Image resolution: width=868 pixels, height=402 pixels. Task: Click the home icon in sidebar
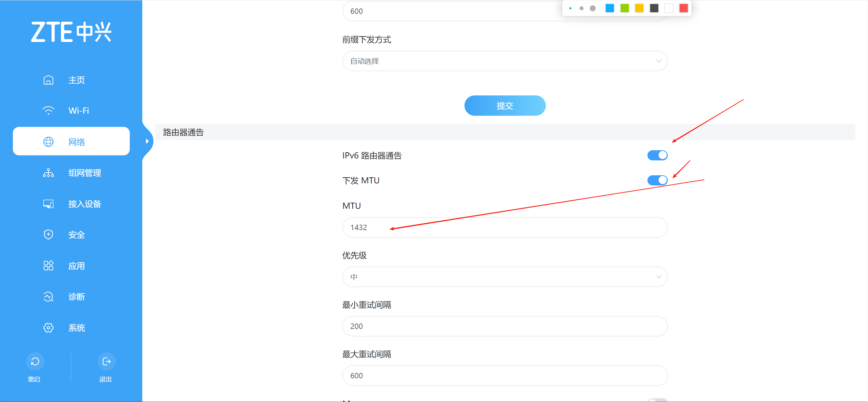pyautogui.click(x=48, y=80)
